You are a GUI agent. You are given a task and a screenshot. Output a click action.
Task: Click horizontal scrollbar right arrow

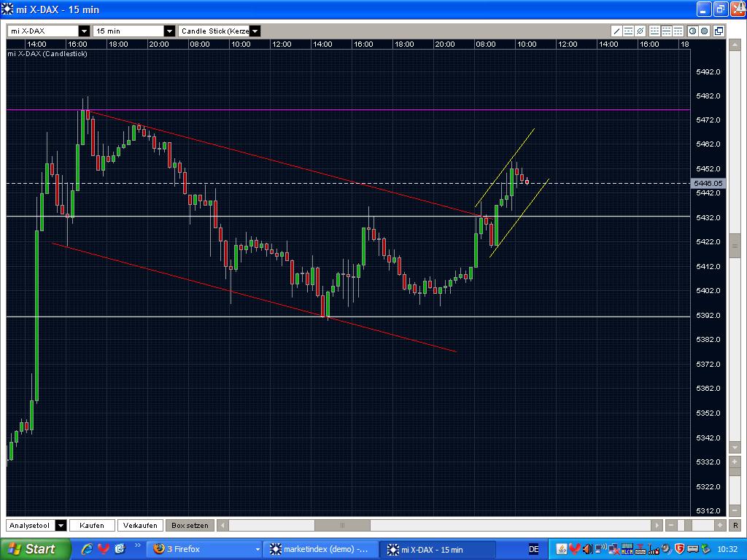pos(657,525)
